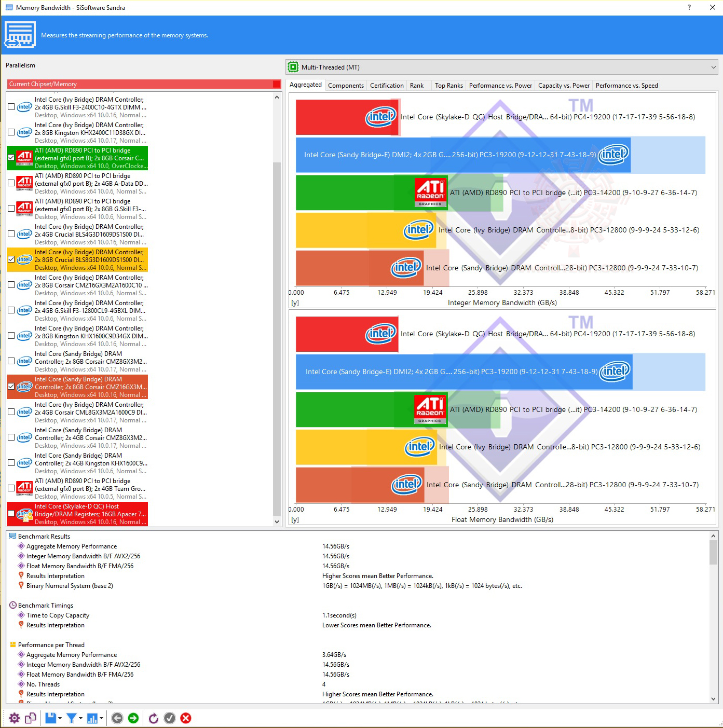
Task: Click the Benchmark Results section icon
Action: tap(13, 536)
